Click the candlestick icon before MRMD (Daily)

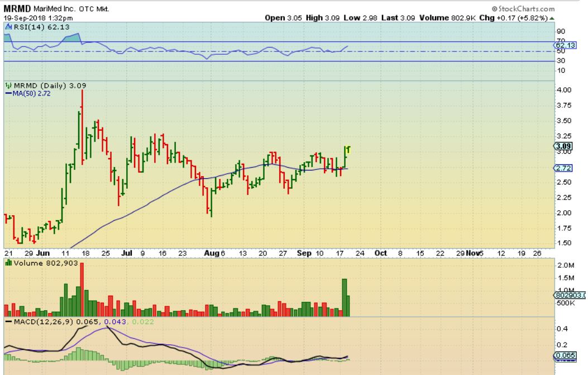[8, 85]
